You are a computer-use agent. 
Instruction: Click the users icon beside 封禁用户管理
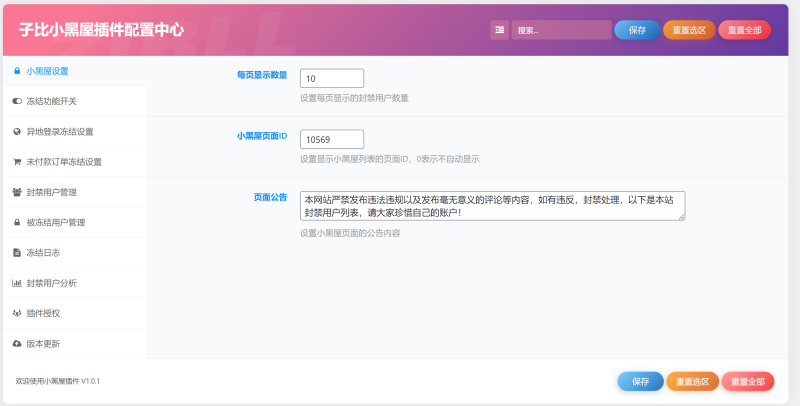pyautogui.click(x=17, y=192)
